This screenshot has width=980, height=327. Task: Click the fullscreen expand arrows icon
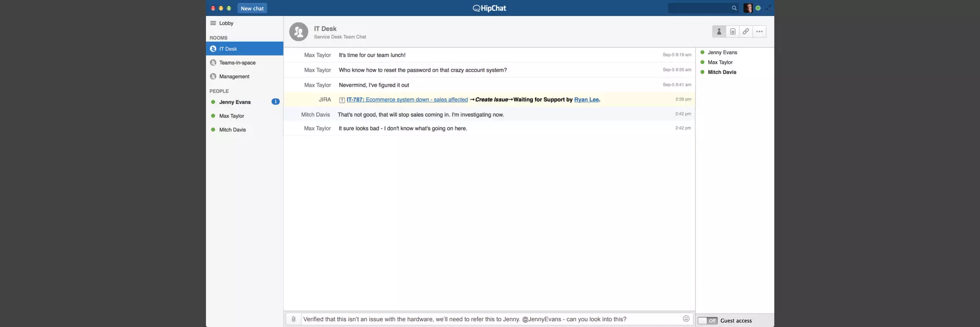point(768,8)
